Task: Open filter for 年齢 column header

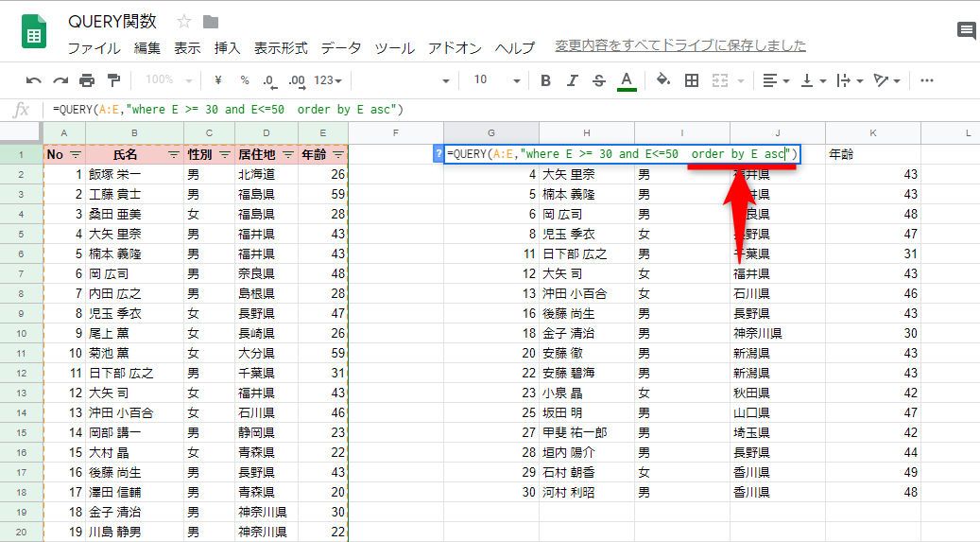Action: tap(338, 154)
